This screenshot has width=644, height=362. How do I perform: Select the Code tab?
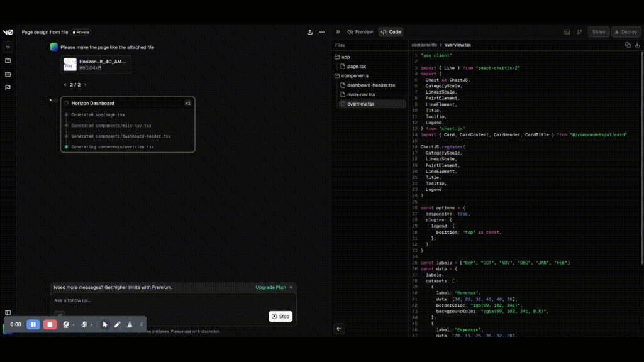point(391,31)
